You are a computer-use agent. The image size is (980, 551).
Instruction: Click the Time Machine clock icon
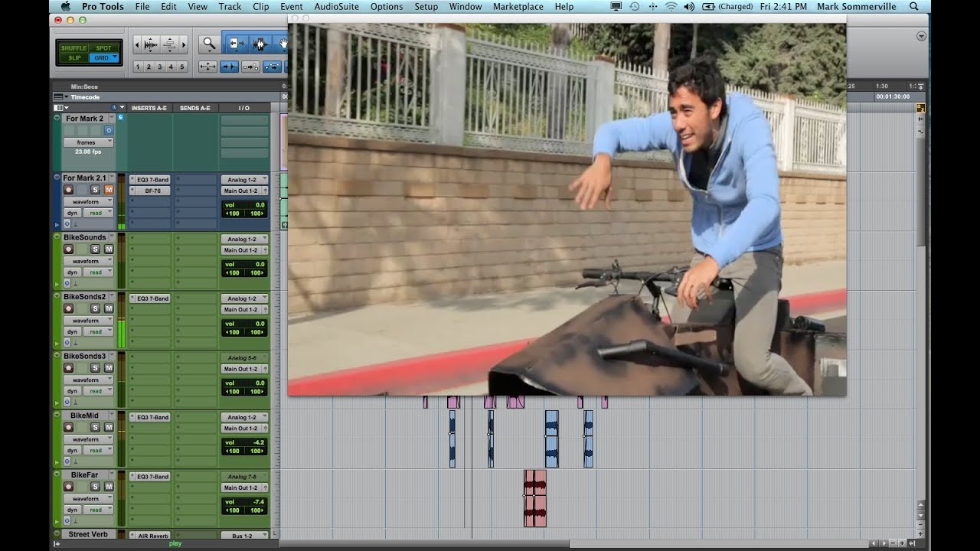click(x=634, y=6)
